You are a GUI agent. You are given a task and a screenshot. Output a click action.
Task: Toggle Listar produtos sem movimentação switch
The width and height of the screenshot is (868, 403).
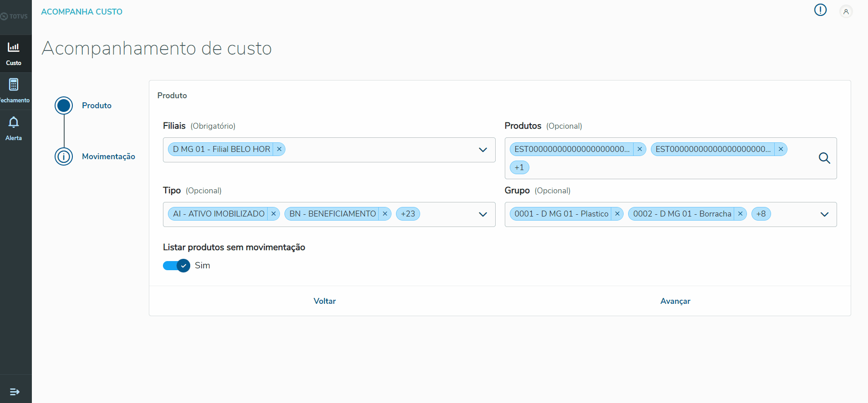(177, 266)
